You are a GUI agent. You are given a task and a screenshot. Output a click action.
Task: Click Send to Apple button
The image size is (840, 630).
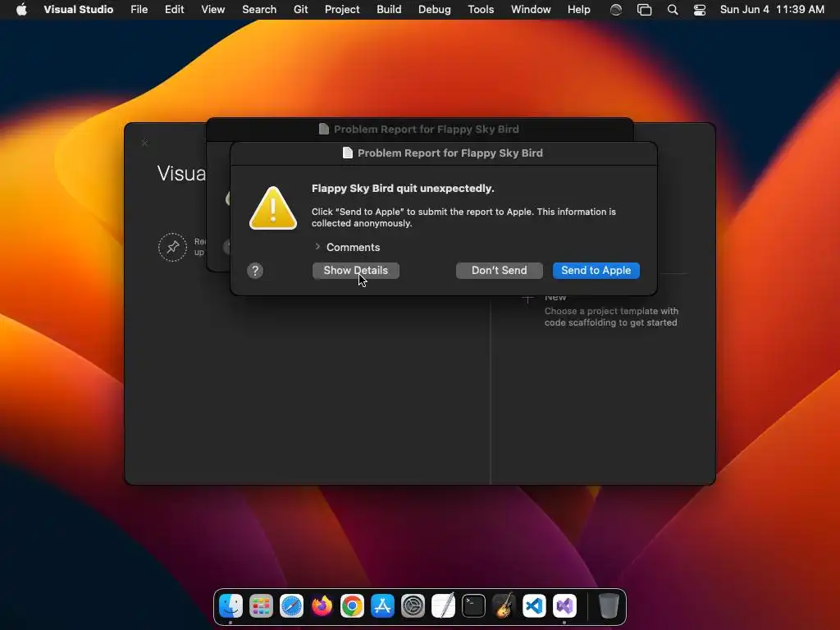596,271
